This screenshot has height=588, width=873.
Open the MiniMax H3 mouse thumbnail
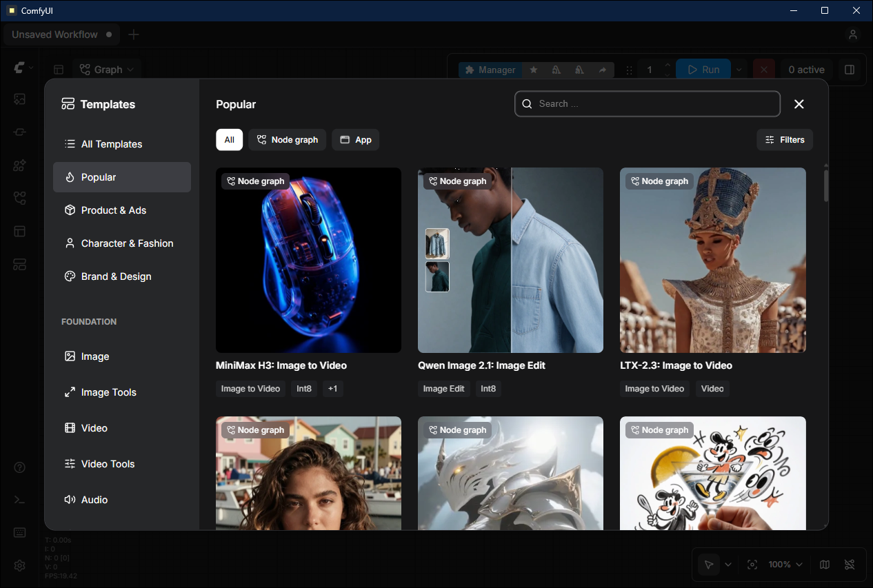click(308, 261)
